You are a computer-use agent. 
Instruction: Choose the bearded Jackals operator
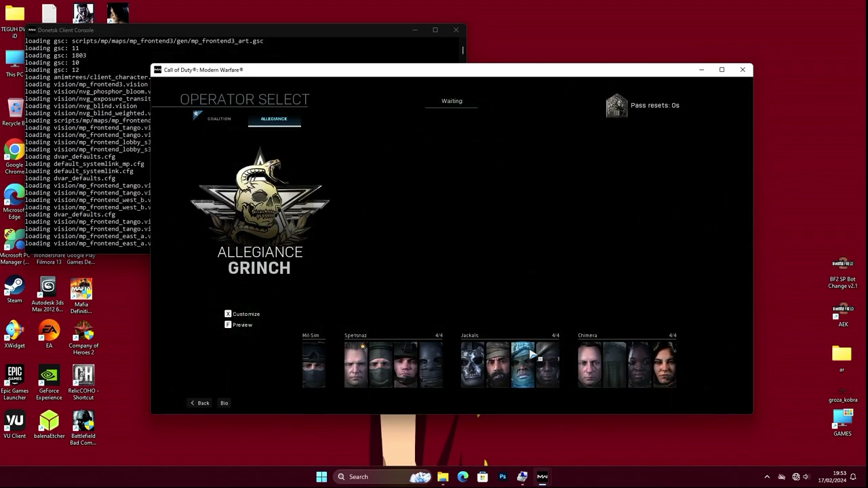[498, 365]
